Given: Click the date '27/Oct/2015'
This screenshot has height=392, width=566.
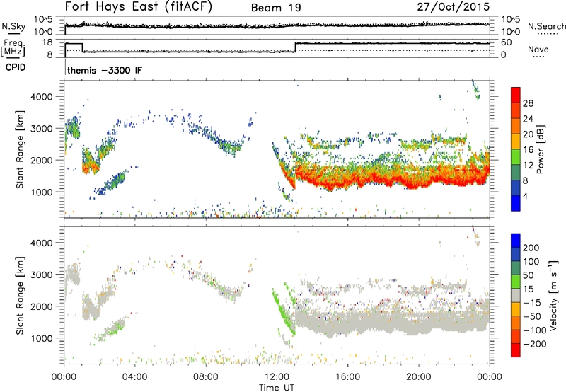Looking at the screenshot, I should click(x=454, y=7).
